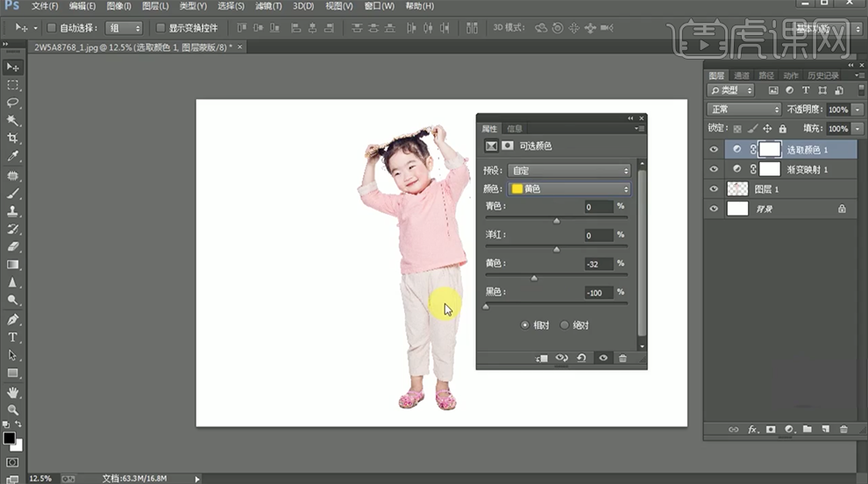Switch to the 历史记录 tab
The height and width of the screenshot is (484, 868).
tap(822, 75)
